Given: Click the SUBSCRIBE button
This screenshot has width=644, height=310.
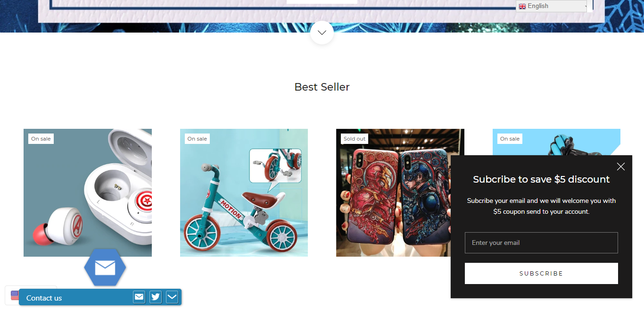Looking at the screenshot, I should click(541, 273).
